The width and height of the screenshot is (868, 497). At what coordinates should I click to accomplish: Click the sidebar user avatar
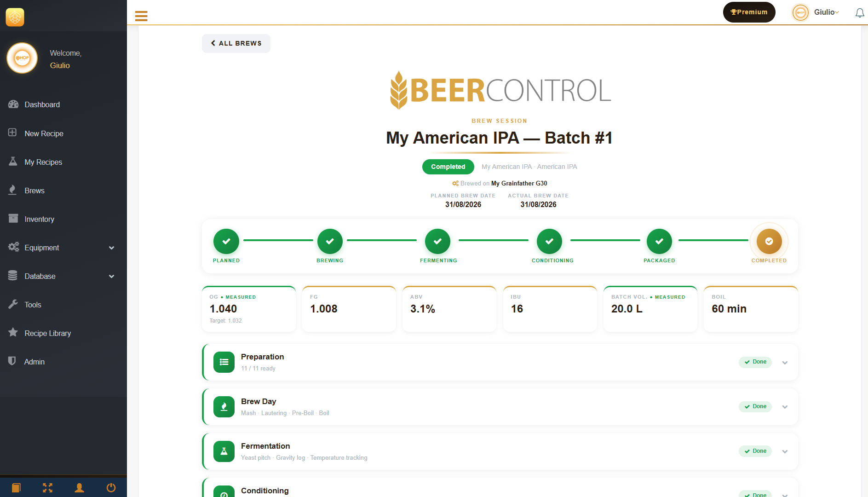click(22, 58)
